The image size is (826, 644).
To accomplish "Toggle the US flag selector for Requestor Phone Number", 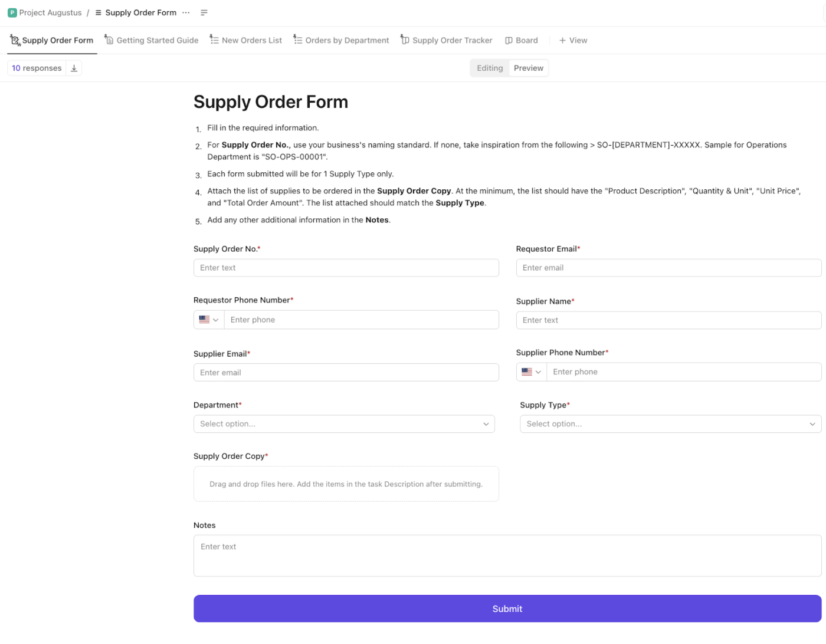I will [x=208, y=319].
